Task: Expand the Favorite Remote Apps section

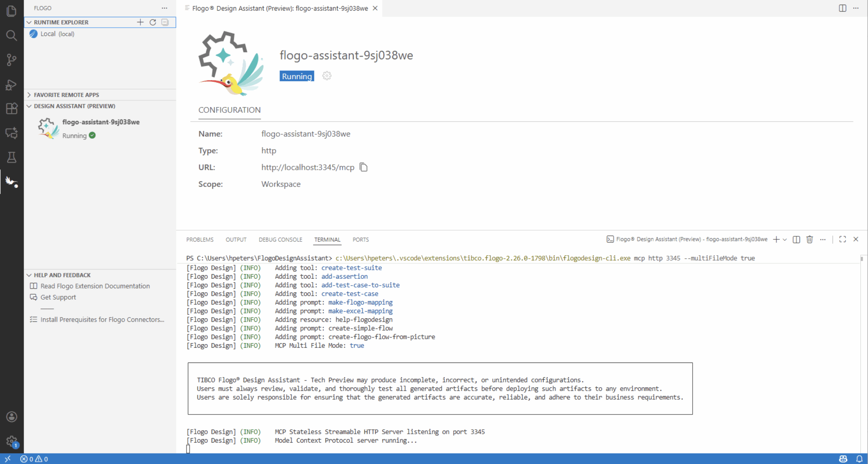Action: click(67, 94)
